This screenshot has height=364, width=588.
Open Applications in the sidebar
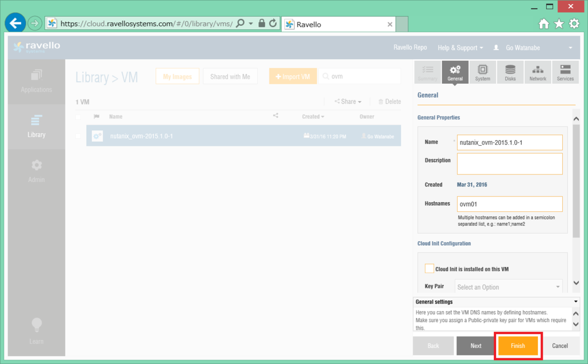36,82
